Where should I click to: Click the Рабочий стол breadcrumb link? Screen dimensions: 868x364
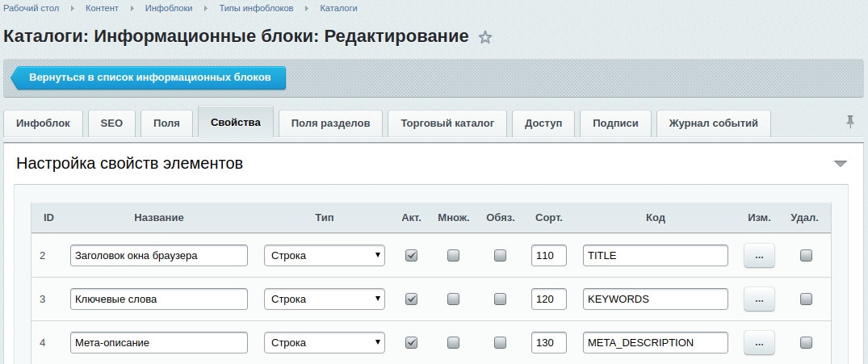click(x=32, y=8)
